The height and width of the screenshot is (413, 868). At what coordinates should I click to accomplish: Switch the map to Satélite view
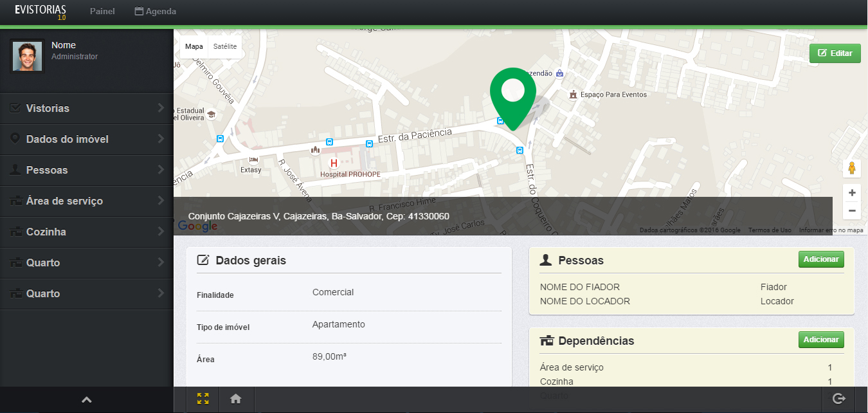click(225, 46)
